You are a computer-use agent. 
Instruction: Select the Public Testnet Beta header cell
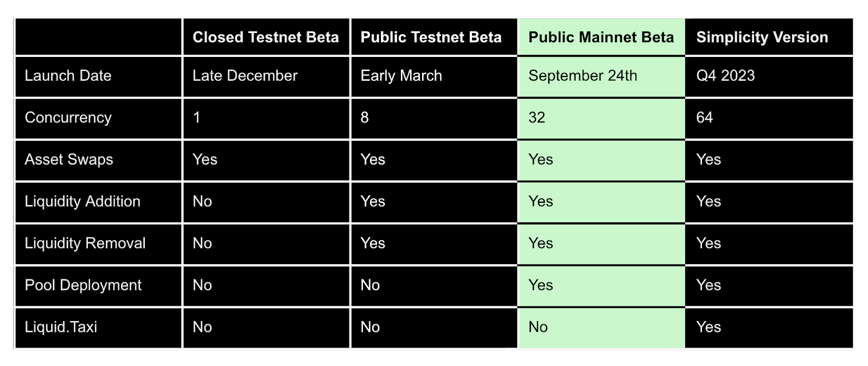[x=433, y=37]
